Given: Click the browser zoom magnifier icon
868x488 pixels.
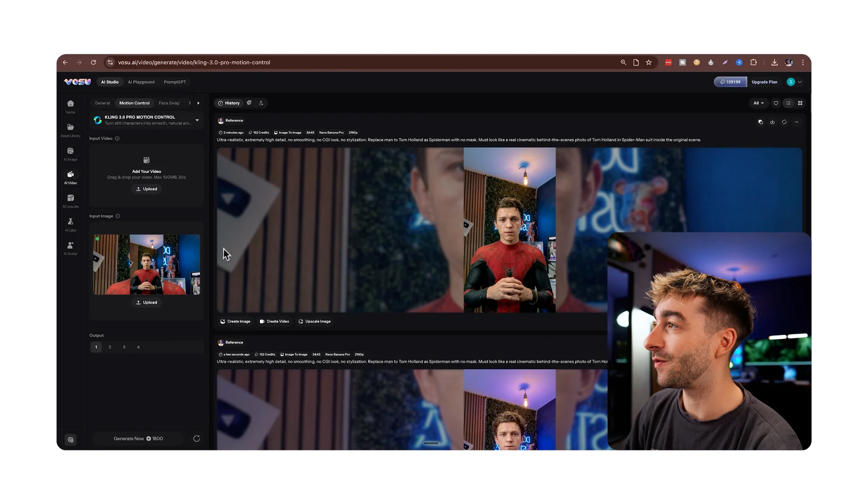Looking at the screenshot, I should click(x=623, y=62).
